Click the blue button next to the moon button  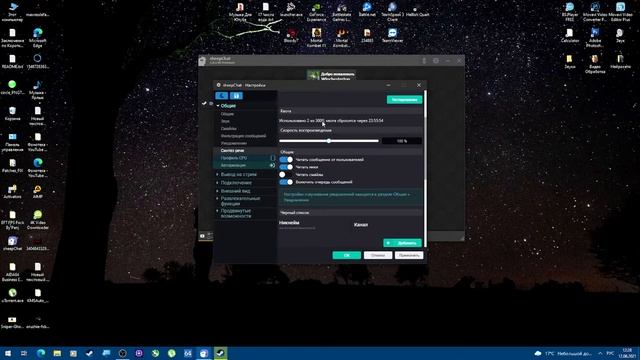tap(236, 96)
